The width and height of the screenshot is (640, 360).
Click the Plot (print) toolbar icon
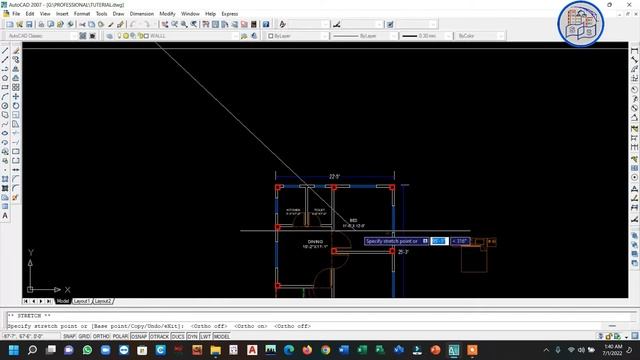coord(41,24)
